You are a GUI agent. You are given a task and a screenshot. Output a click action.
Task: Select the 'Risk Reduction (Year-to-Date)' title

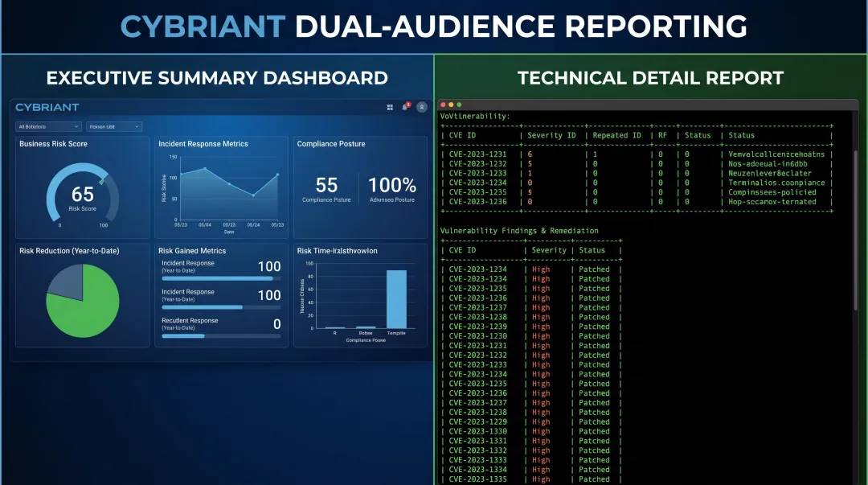pos(69,250)
